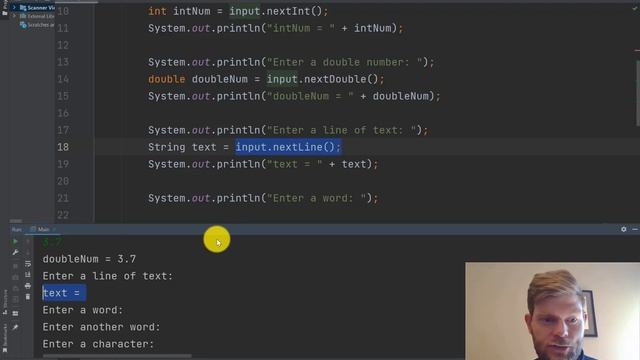This screenshot has width=640, height=360.
Task: Click '3.7' green input text in console
Action: [52, 242]
